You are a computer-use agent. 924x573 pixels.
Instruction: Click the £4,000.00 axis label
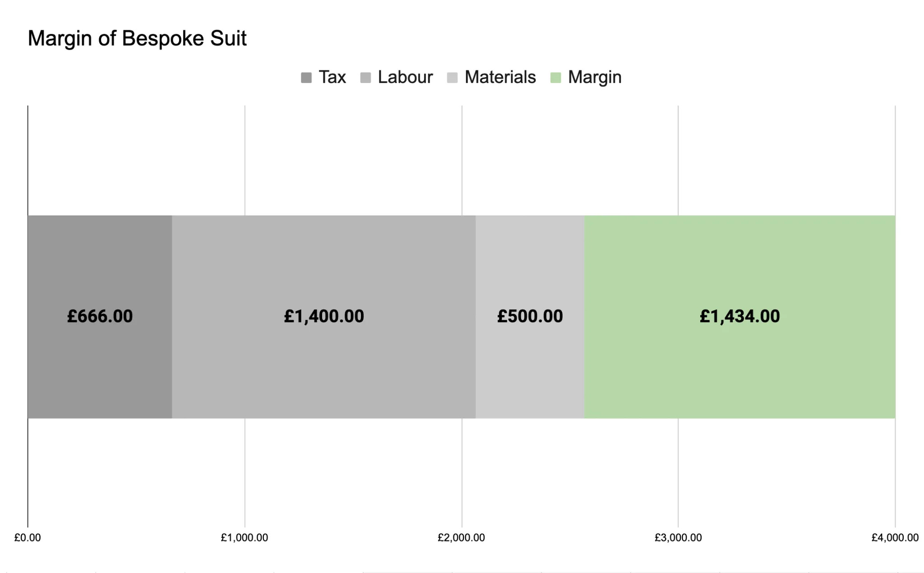point(895,537)
